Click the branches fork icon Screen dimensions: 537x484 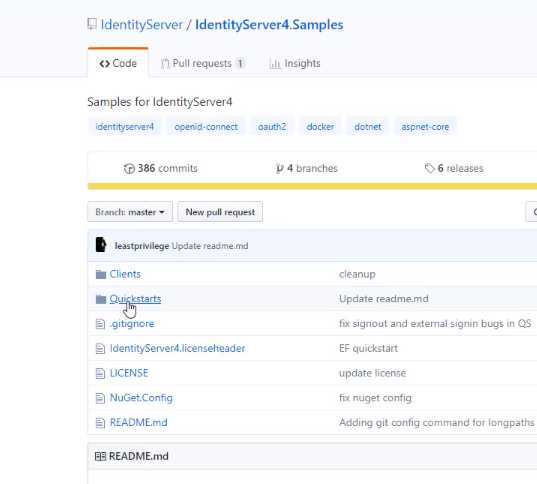tap(279, 169)
